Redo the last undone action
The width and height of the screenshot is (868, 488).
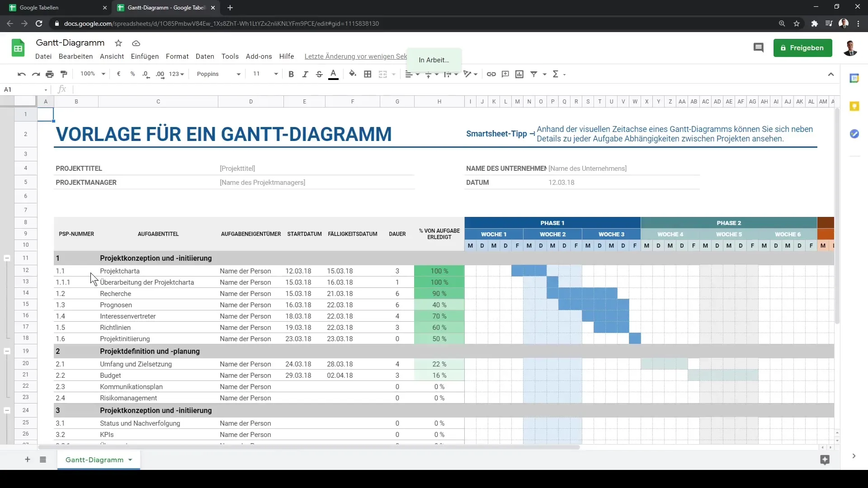pyautogui.click(x=36, y=74)
